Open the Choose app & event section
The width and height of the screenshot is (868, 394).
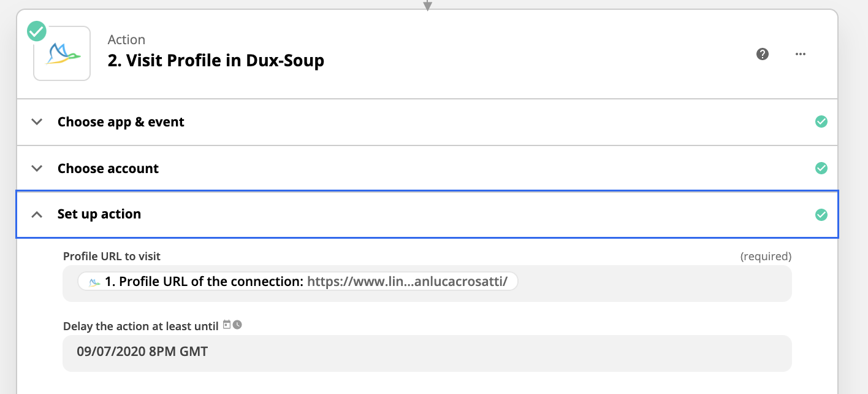point(427,122)
